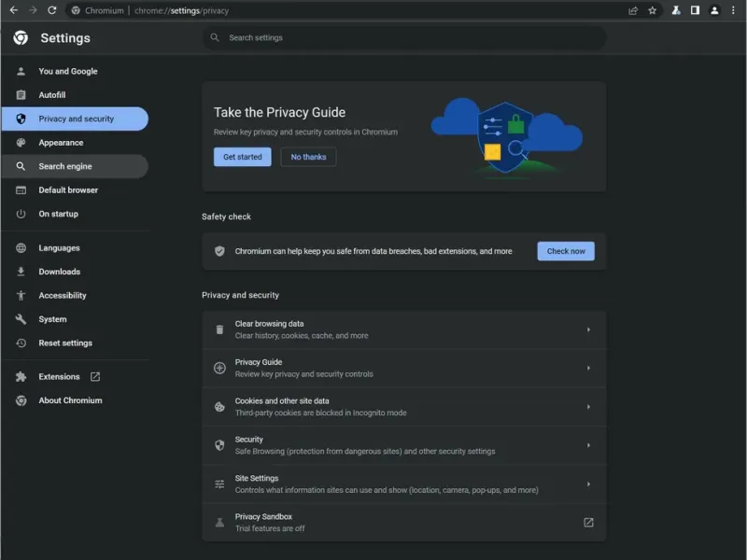Open the profile avatar menu
Viewport: 747px width, 560px height.
[714, 10]
